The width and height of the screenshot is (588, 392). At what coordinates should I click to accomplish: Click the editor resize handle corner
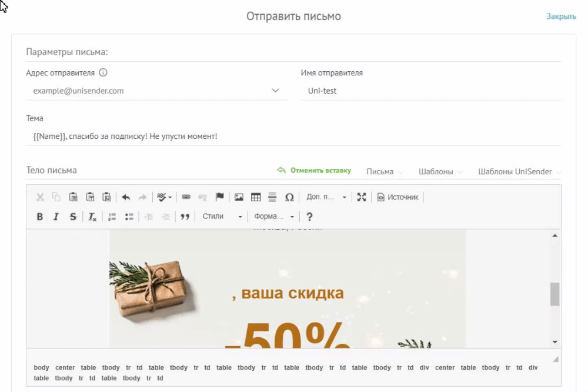pos(556,359)
